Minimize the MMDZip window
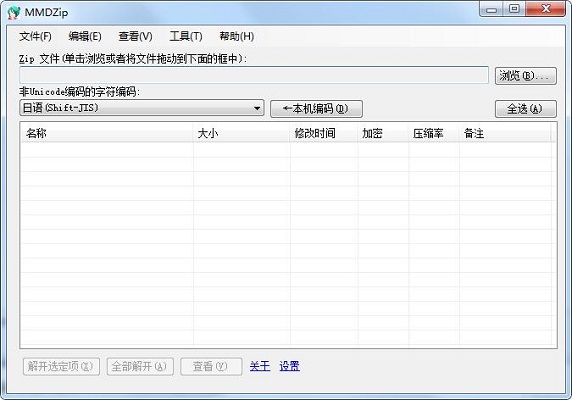572x400 pixels. pos(491,9)
